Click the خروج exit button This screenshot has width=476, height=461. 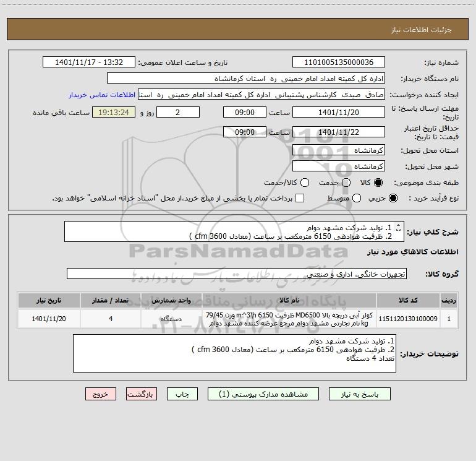click(101, 394)
